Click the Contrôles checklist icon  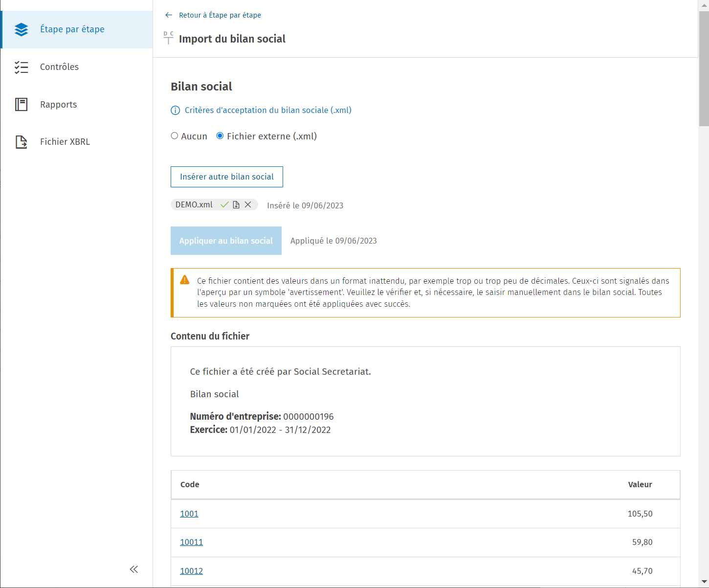[22, 67]
